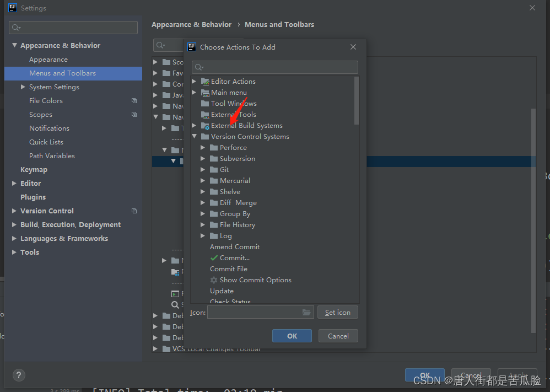Image resolution: width=550 pixels, height=392 pixels.
Task: Click the Log folder icon
Action: tap(214, 236)
